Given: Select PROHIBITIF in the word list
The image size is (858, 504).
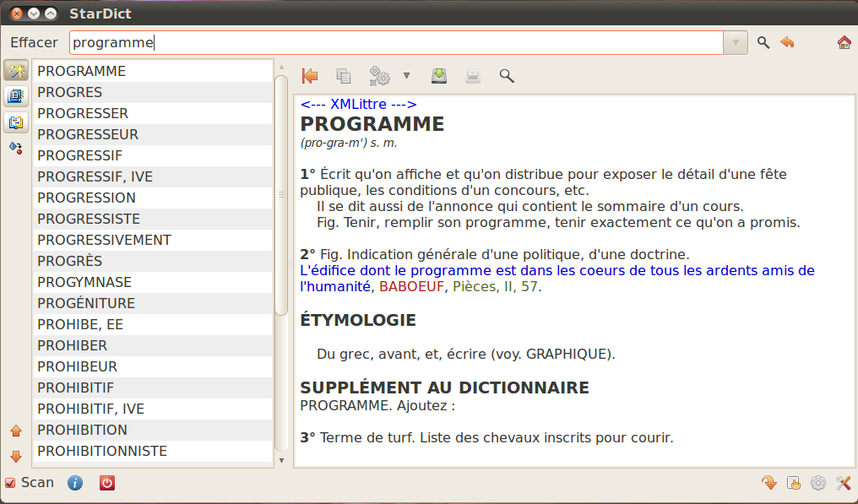Looking at the screenshot, I should pyautogui.click(x=75, y=387).
